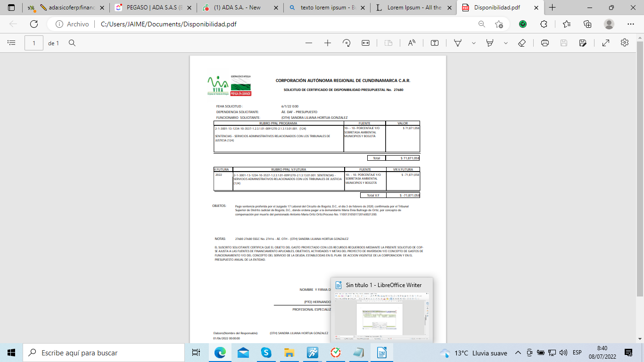Image resolution: width=644 pixels, height=362 pixels.
Task: Select the Read aloud tool
Action: tap(412, 43)
